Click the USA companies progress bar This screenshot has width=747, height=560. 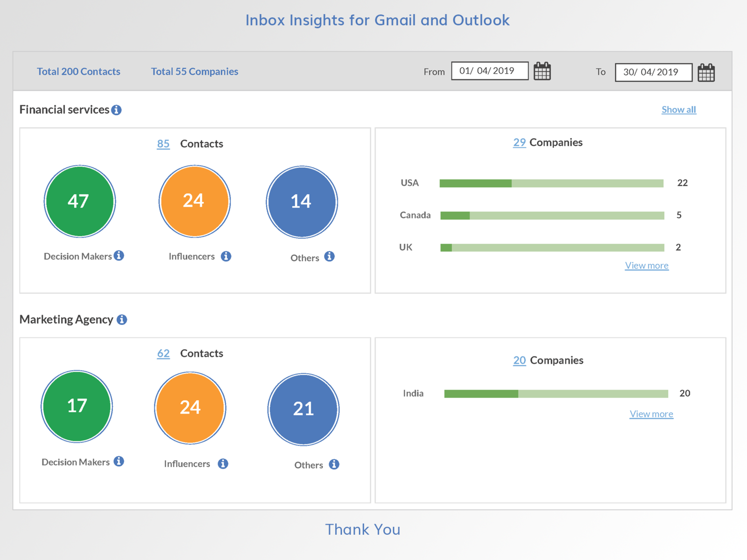(x=551, y=183)
